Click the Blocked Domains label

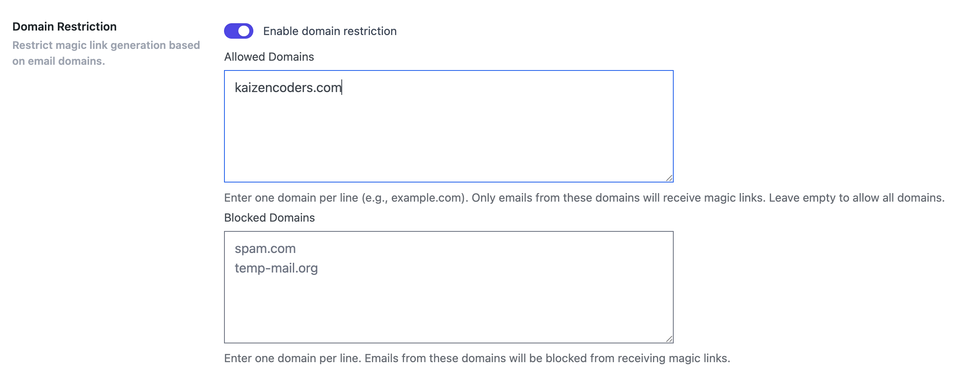[269, 218]
